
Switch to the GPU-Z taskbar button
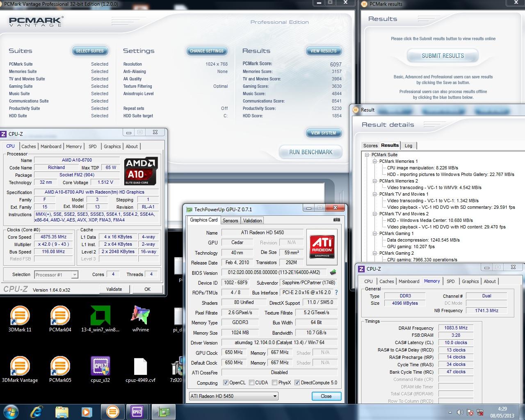click(164, 411)
